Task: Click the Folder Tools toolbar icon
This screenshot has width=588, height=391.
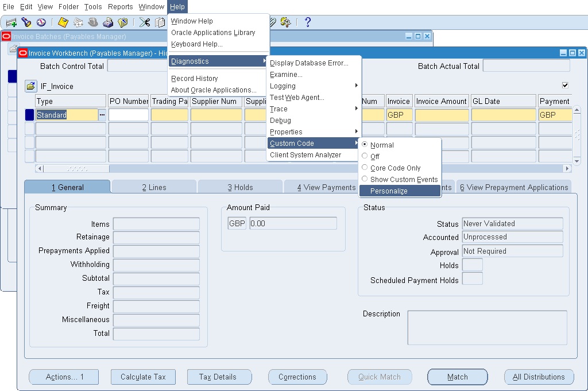Action: [286, 22]
